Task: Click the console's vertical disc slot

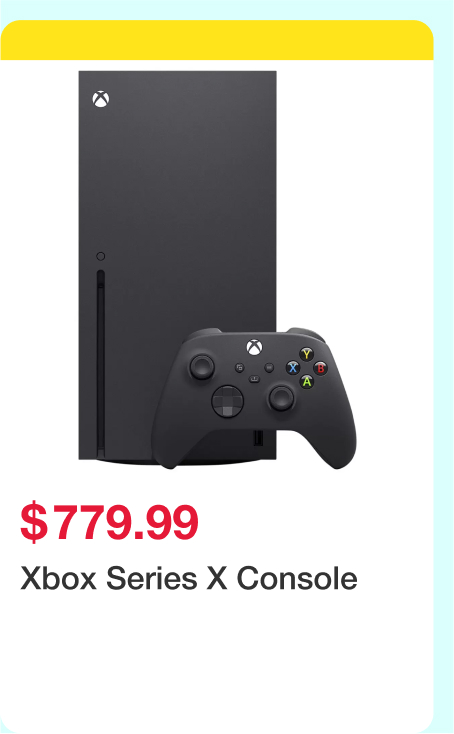Action: (101, 363)
